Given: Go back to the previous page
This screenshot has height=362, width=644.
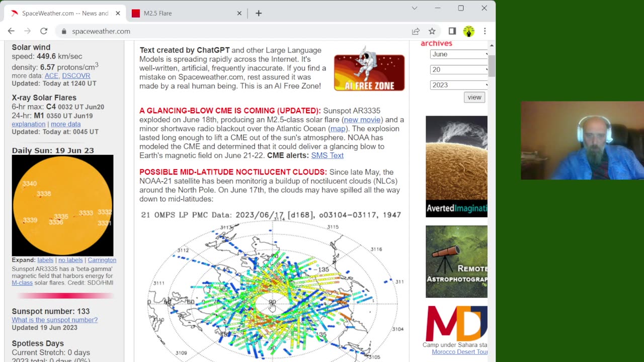Looking at the screenshot, I should pyautogui.click(x=11, y=31).
